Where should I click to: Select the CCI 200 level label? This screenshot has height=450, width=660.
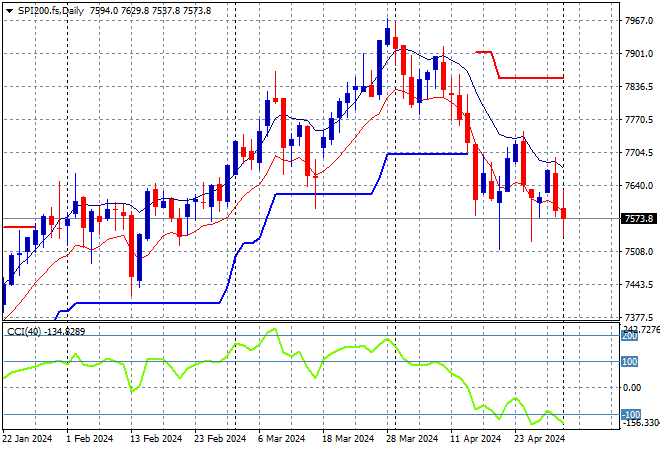point(630,336)
